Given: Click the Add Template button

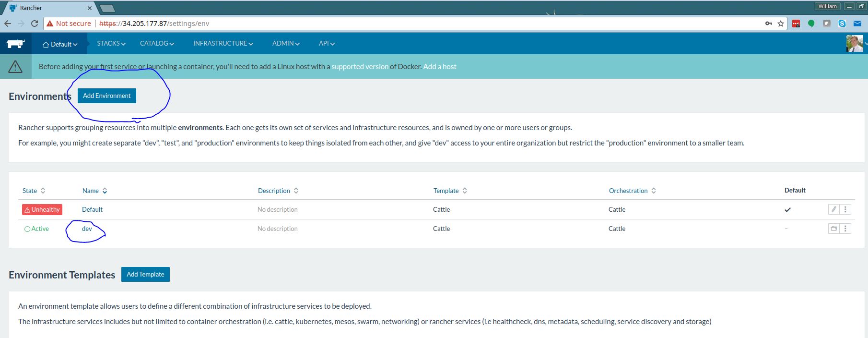Looking at the screenshot, I should click(145, 274).
